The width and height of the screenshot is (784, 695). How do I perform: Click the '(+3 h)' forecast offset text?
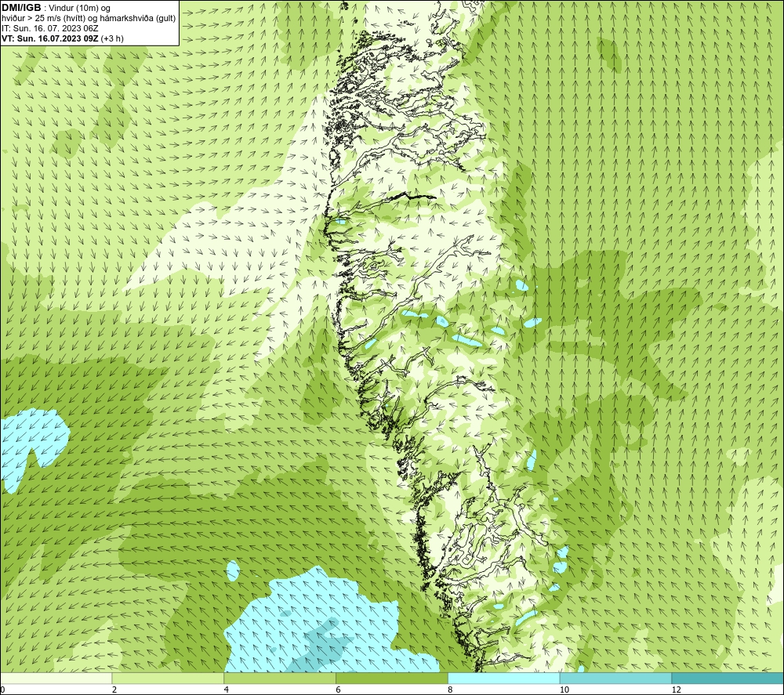[x=112, y=38]
